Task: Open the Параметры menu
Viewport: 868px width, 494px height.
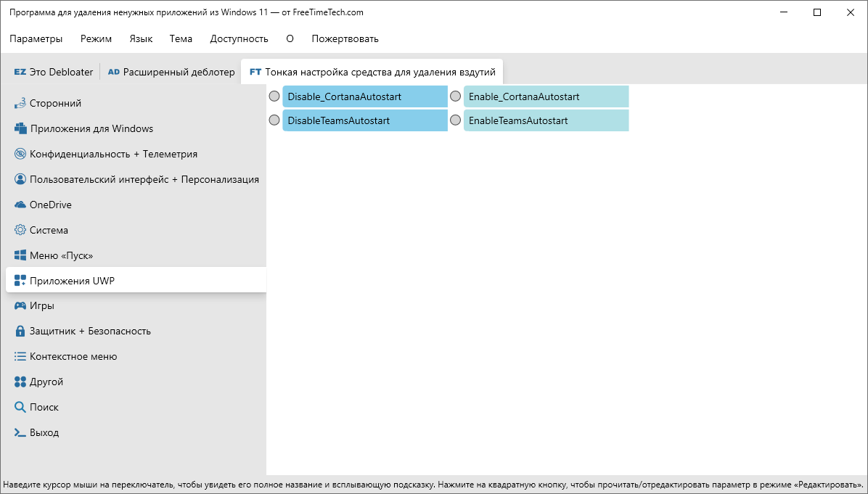Action: [x=36, y=38]
